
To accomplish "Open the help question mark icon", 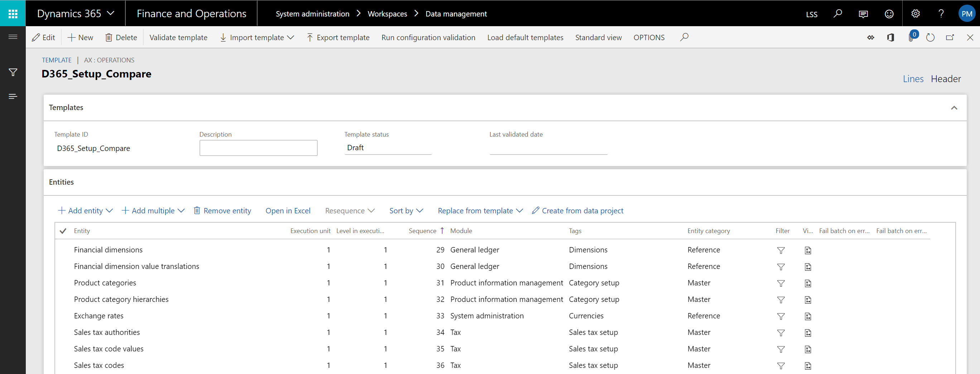I will point(941,14).
